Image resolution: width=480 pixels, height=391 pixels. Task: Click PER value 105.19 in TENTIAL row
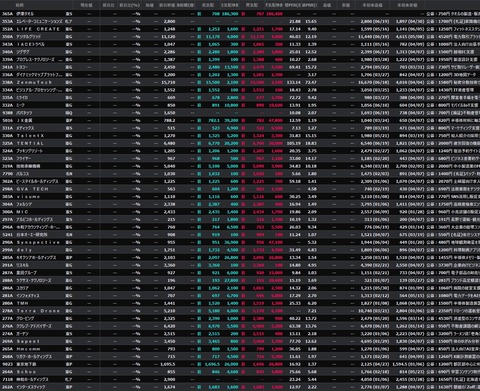294,143
